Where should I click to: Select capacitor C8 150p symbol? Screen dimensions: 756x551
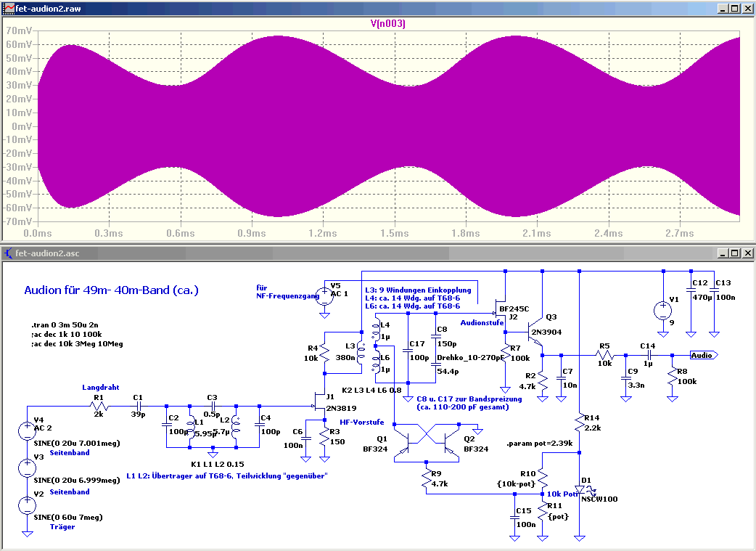[x=436, y=337]
